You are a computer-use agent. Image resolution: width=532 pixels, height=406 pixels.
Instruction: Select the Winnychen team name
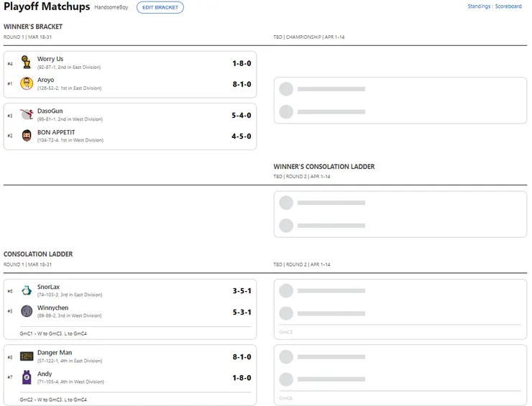click(52, 308)
